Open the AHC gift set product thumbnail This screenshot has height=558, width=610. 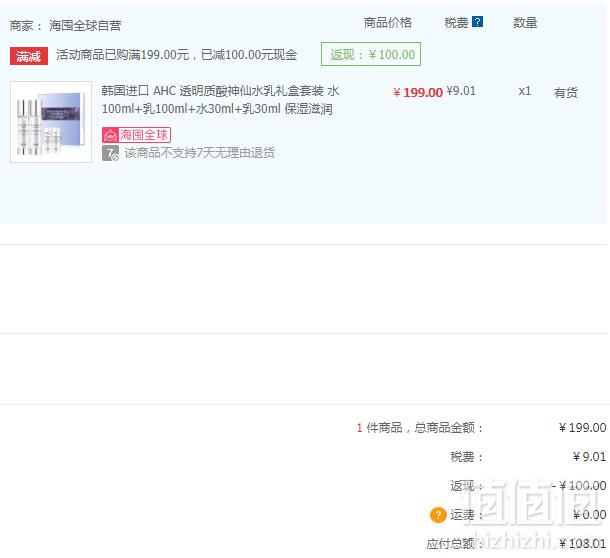(51, 122)
